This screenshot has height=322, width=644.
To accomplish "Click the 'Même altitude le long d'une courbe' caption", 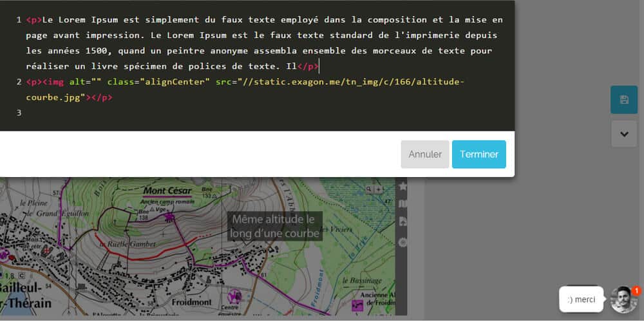I will pos(275,226).
